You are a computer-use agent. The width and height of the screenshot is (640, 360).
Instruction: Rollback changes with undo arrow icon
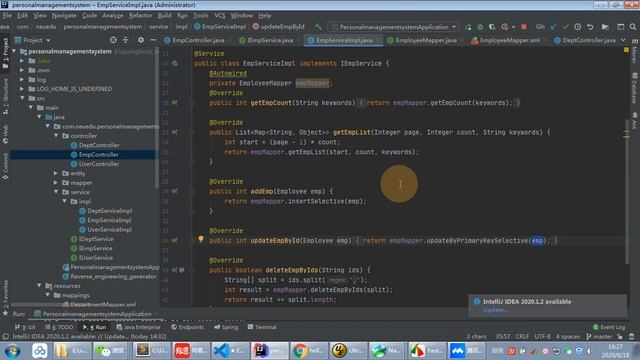(x=590, y=27)
